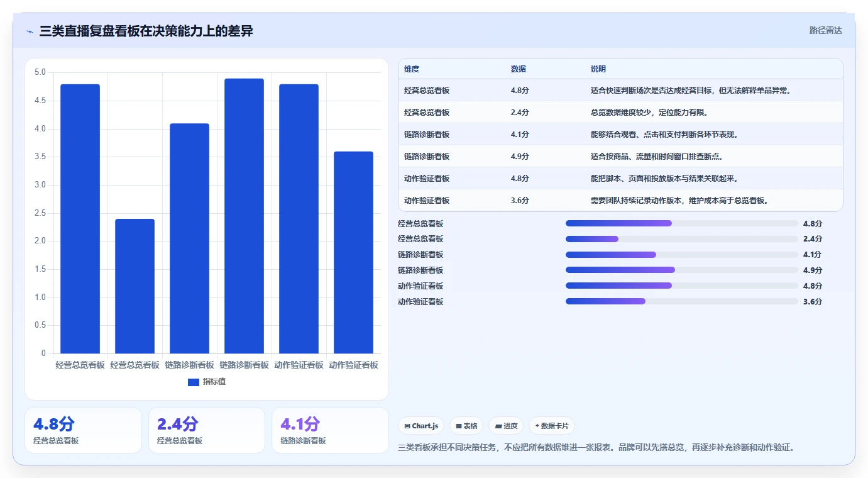Click the 2.4分 cell in the table
Image resolution: width=868 pixels, height=478 pixels.
tap(520, 113)
